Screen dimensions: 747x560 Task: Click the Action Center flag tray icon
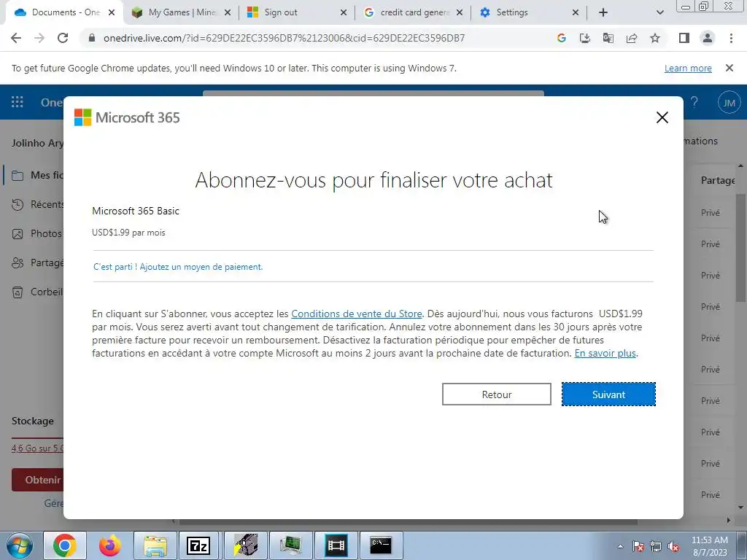[638, 547]
